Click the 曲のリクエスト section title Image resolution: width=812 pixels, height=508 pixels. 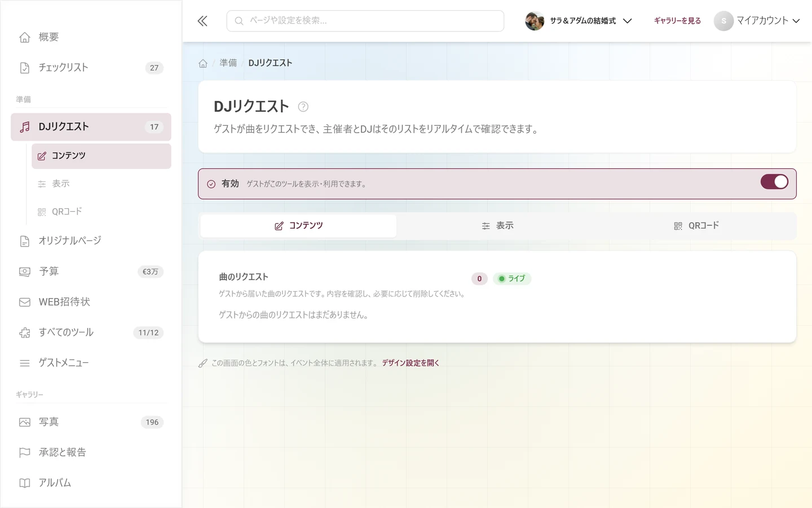pos(244,277)
